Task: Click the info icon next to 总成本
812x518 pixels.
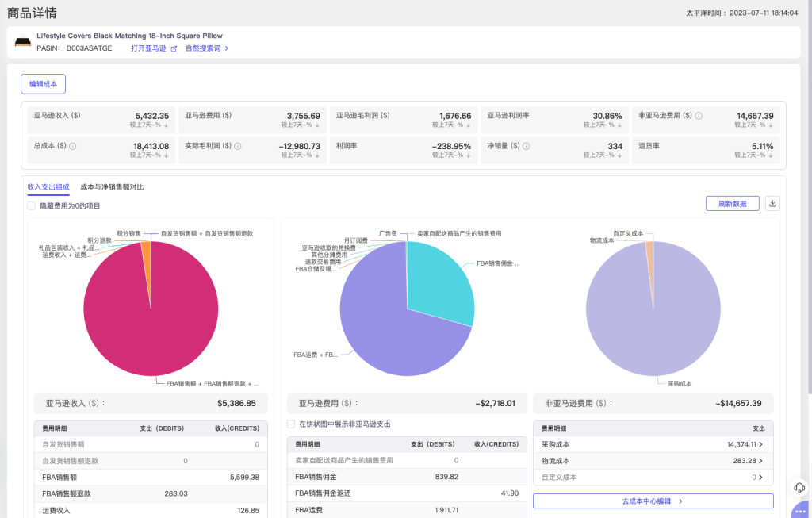Action: (x=72, y=146)
